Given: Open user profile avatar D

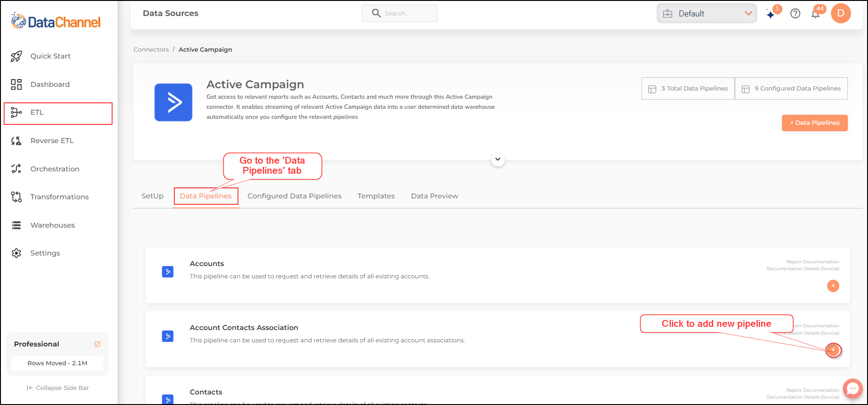Looking at the screenshot, I should pos(841,13).
